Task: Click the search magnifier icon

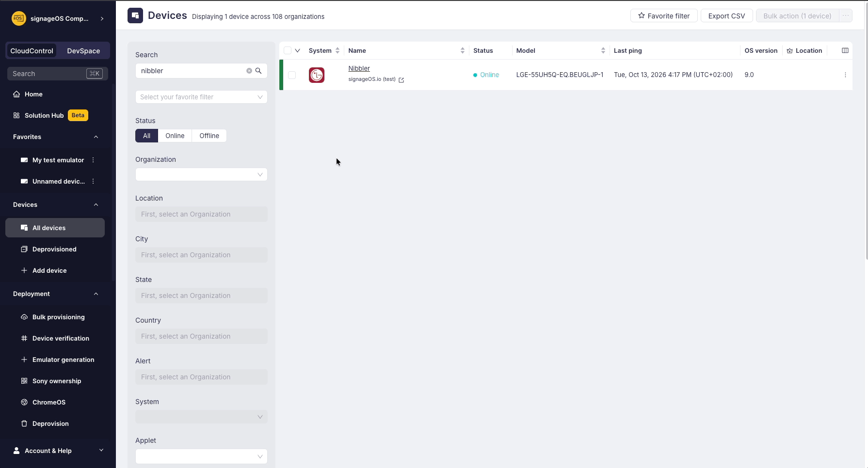Action: point(258,71)
